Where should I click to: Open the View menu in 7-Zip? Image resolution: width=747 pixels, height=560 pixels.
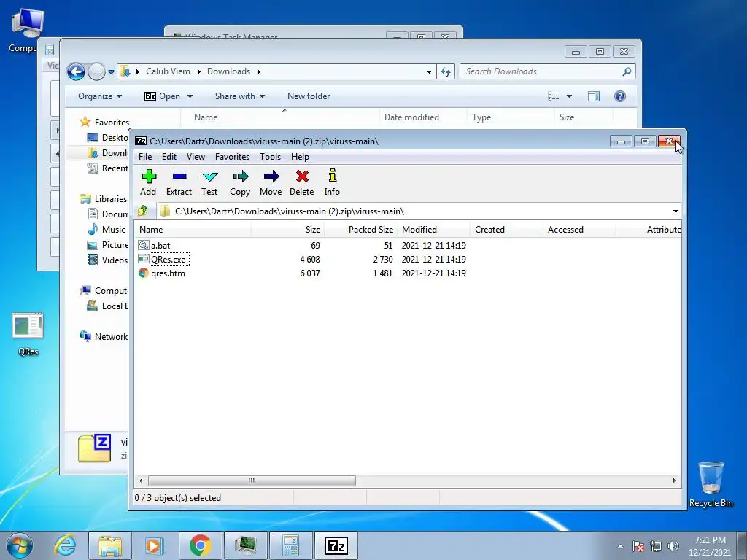(x=196, y=157)
